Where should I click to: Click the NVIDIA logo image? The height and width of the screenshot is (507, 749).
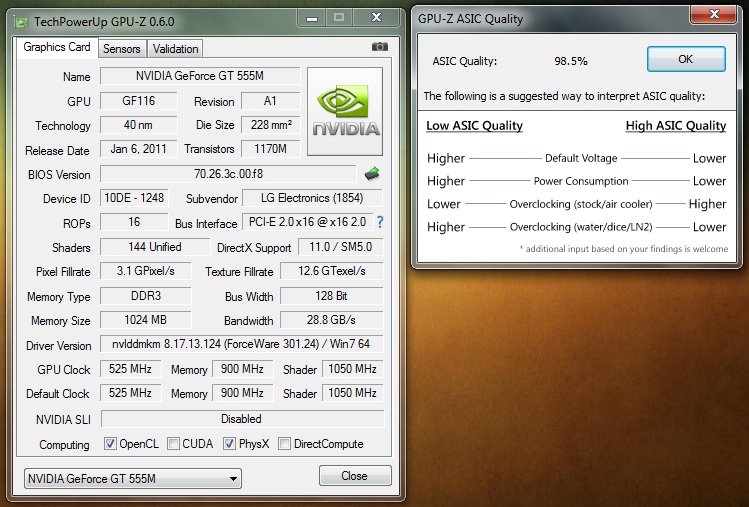[x=345, y=111]
